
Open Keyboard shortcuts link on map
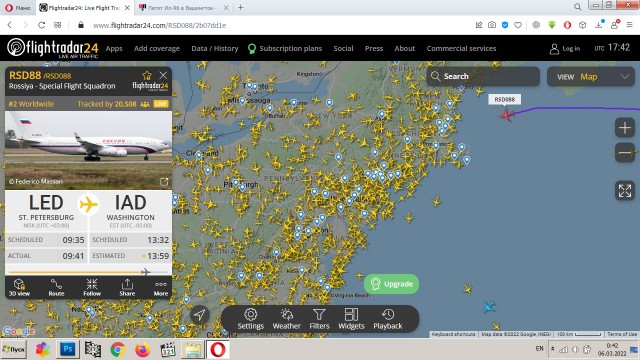(453, 334)
